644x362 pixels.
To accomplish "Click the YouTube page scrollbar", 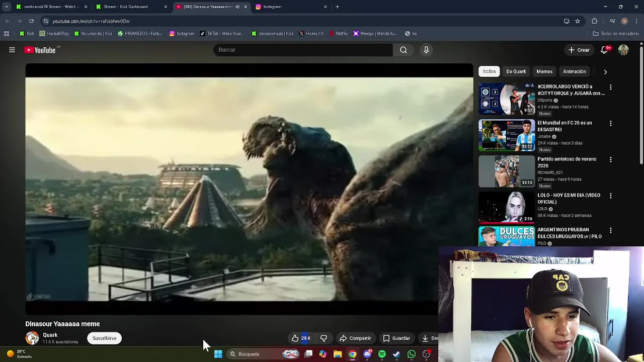I will click(x=641, y=106).
